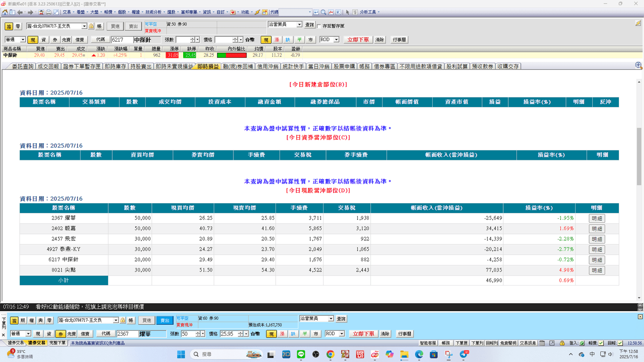Image resolution: width=644 pixels, height=362 pixels.
Task: Click the user account icon in the top toolbar
Action: (x=41, y=12)
